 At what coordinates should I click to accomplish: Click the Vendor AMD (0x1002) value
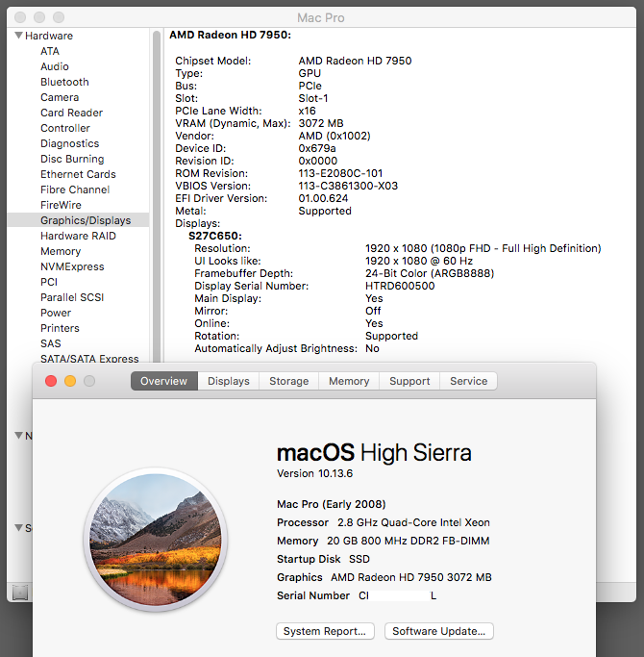tap(334, 136)
